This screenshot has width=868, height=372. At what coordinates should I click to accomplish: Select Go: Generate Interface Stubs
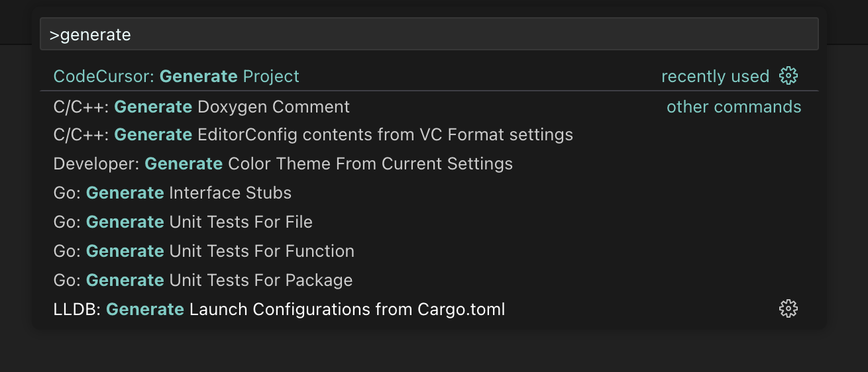click(x=172, y=193)
